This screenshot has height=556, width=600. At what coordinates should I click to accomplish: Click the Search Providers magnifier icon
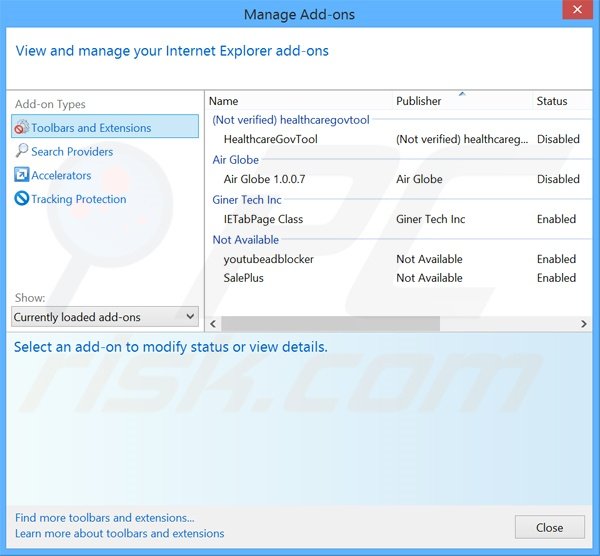tap(21, 151)
